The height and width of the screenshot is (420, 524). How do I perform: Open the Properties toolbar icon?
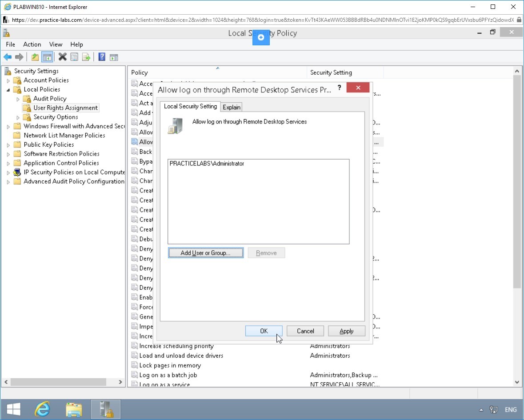[x=74, y=57]
